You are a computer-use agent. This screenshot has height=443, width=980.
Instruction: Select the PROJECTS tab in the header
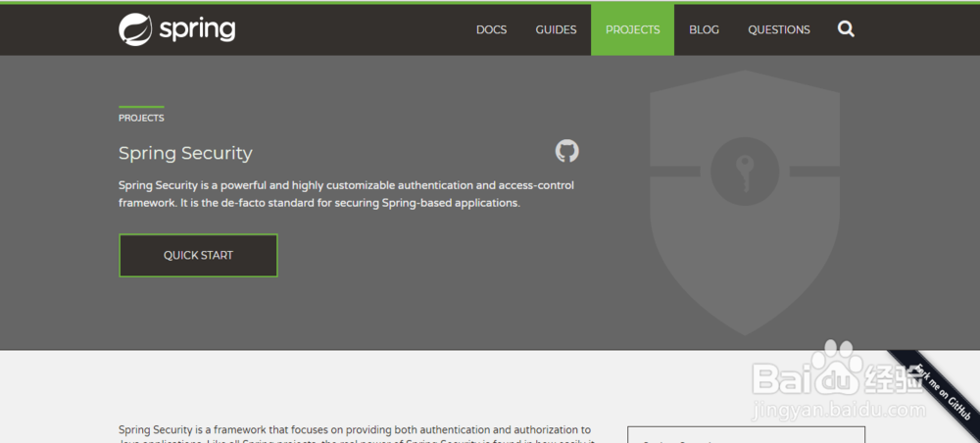click(632, 29)
